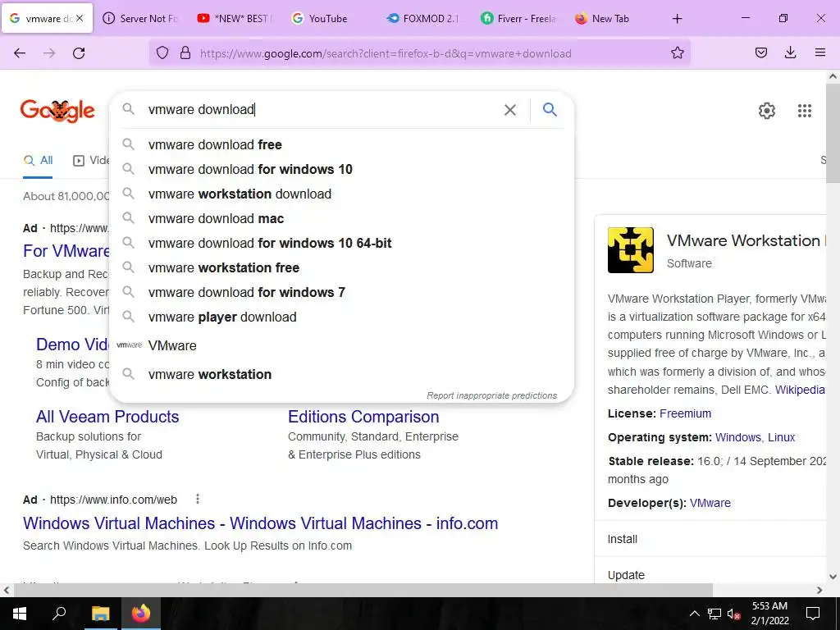Close the vmware search tab

coord(80,18)
